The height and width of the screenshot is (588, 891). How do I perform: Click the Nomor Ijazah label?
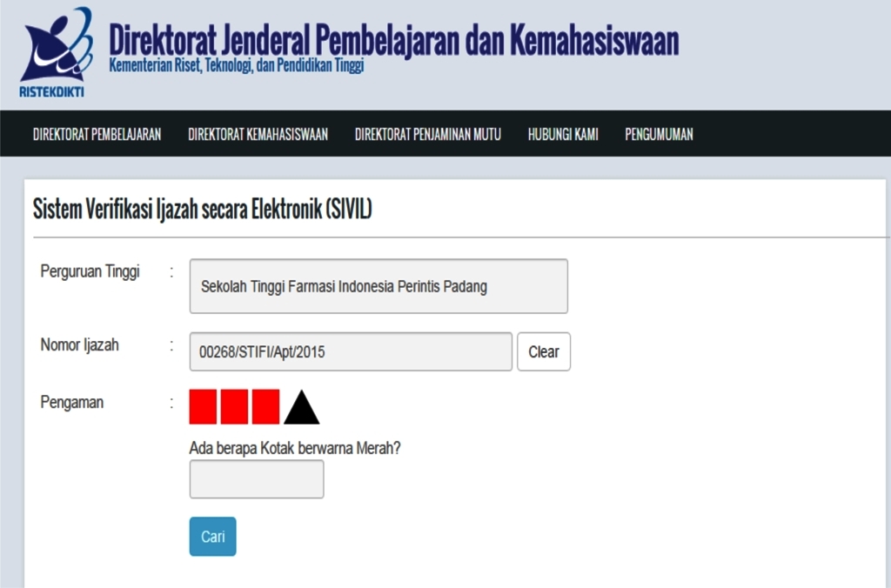79,344
